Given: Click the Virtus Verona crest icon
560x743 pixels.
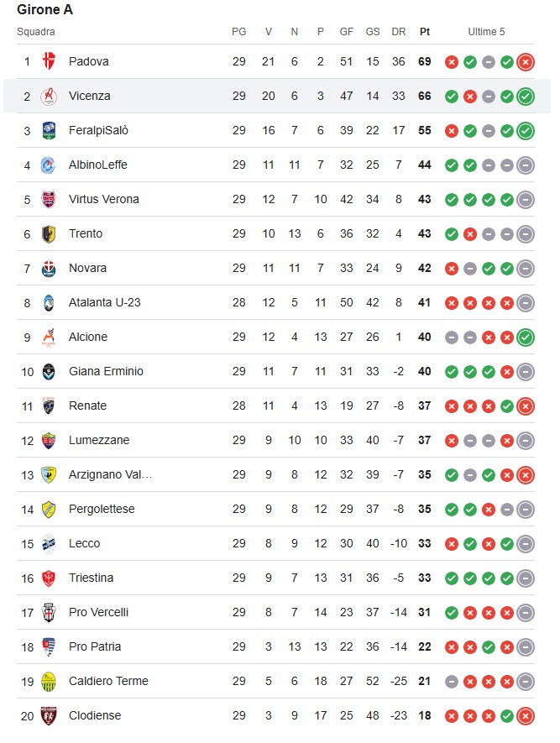Looking at the screenshot, I should (x=49, y=200).
